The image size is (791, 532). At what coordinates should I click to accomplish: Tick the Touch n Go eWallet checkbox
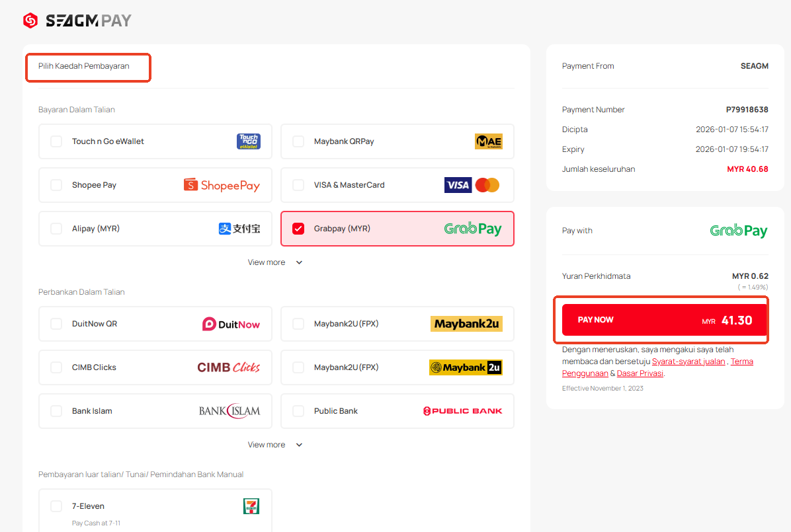(x=56, y=141)
